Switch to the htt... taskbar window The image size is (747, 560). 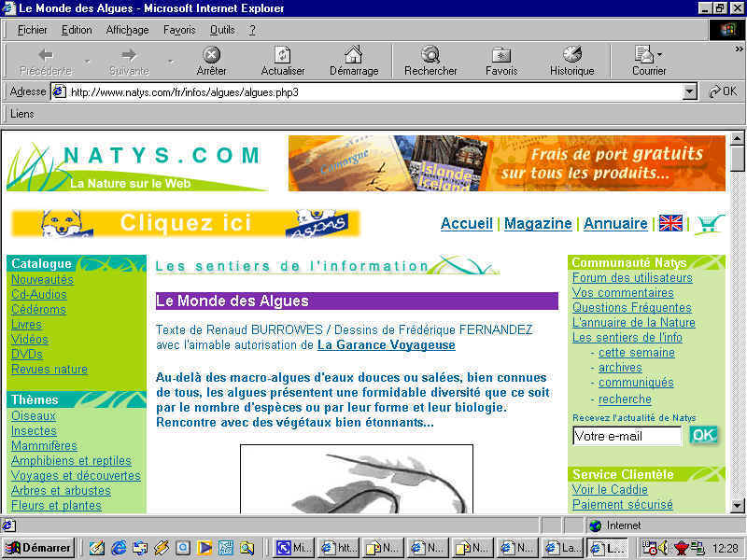tap(339, 548)
